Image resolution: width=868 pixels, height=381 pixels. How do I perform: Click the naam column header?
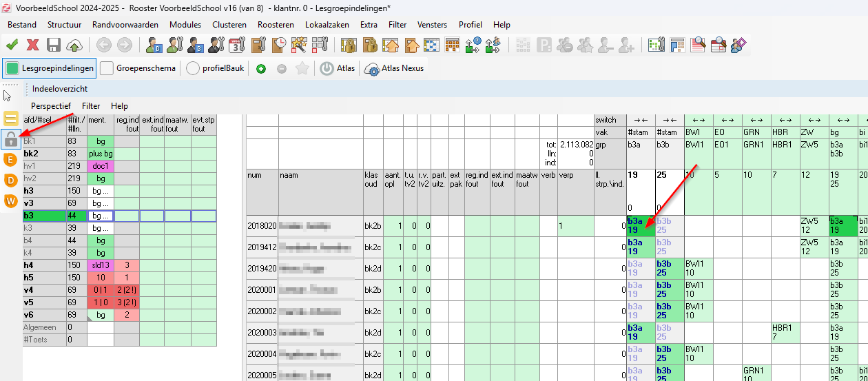pos(321,192)
